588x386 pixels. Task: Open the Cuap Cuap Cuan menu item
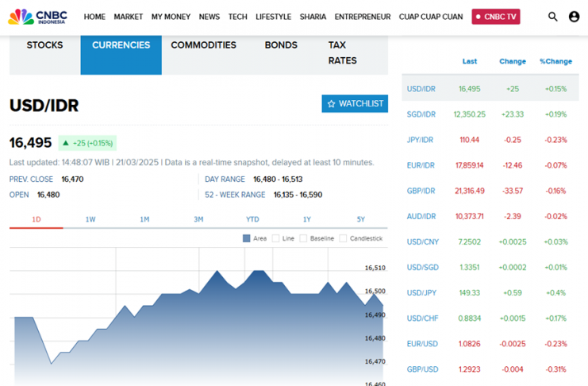[431, 17]
